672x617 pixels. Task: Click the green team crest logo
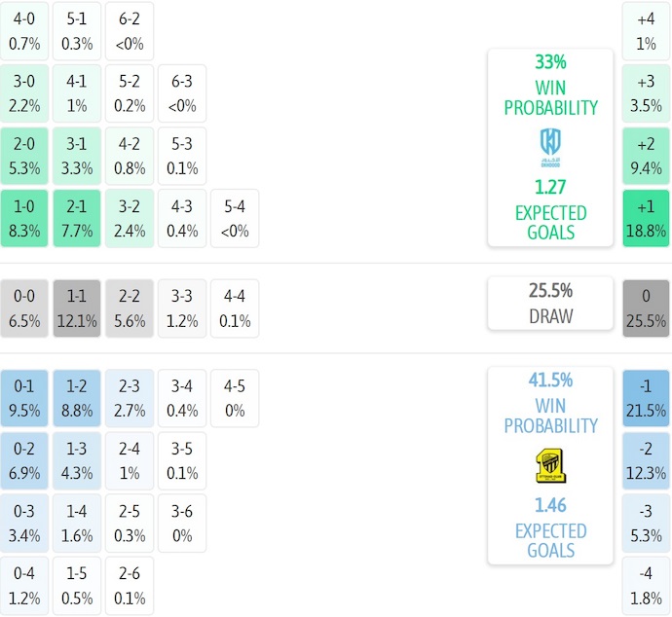(550, 148)
